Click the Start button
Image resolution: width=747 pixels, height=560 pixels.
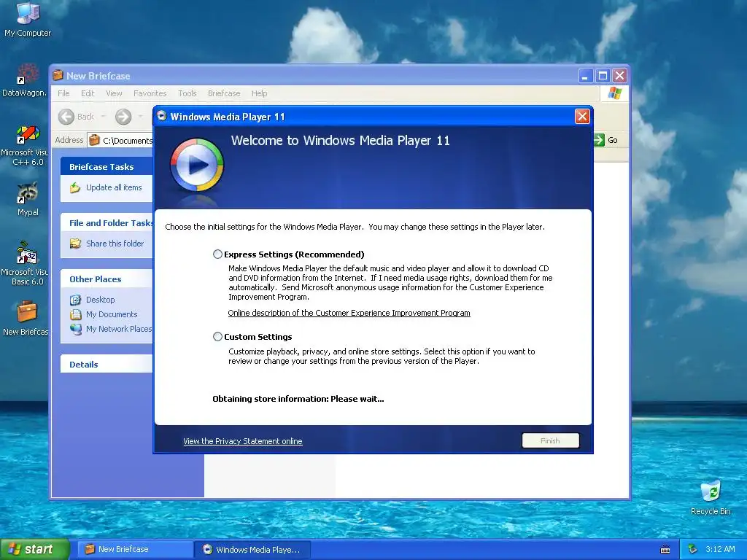[34, 550]
